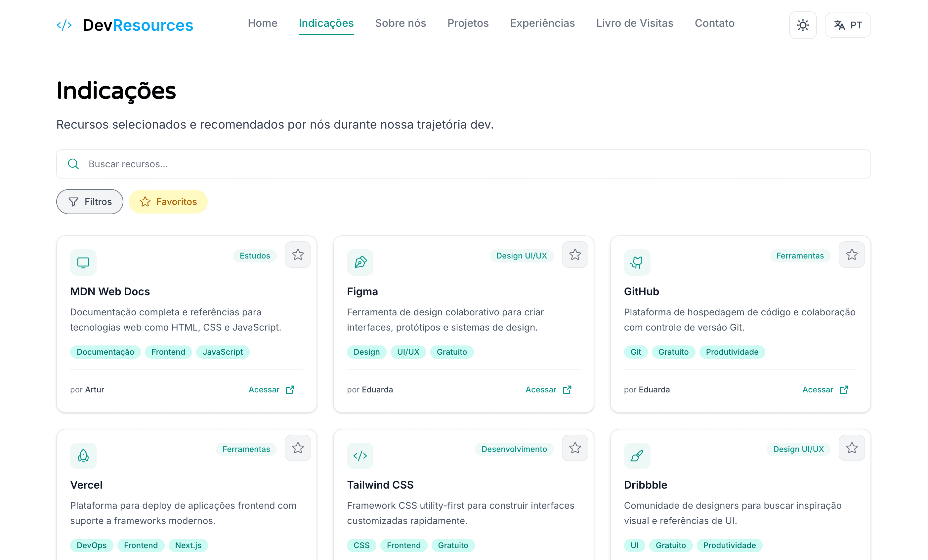
Task: Toggle the light/dark theme sun icon
Action: [x=803, y=25]
